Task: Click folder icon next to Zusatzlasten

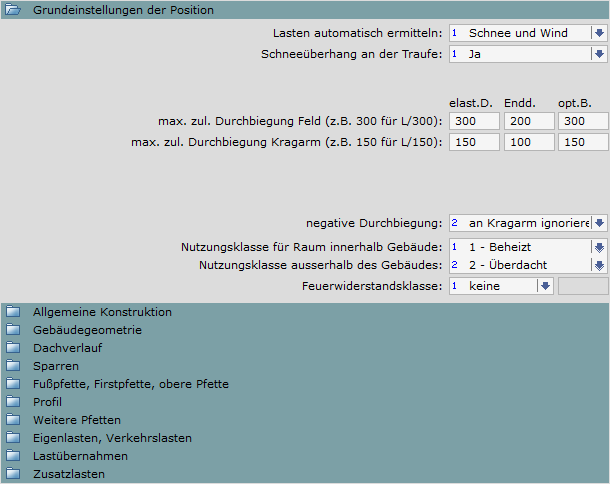Action: coord(13,474)
